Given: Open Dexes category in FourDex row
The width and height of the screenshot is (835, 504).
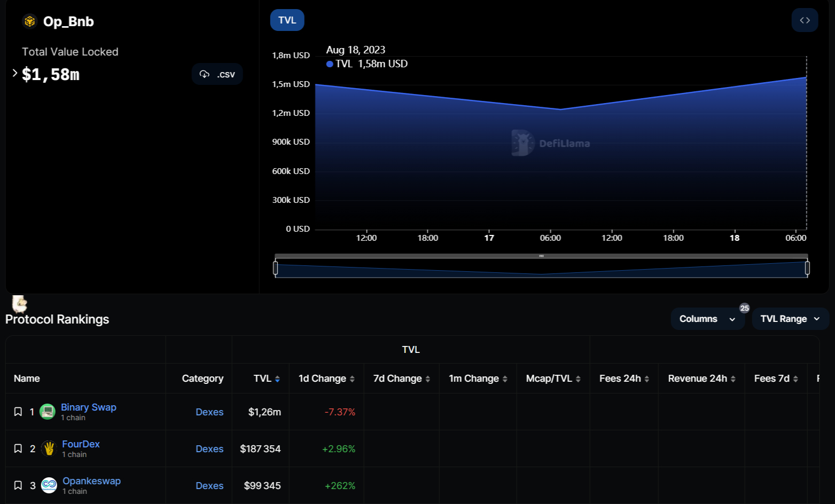Looking at the screenshot, I should coord(209,449).
